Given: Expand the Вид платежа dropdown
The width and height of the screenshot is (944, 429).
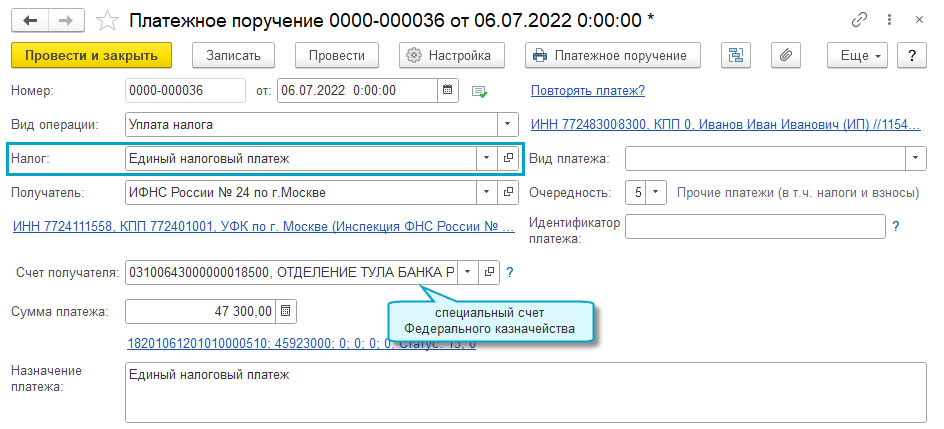Looking at the screenshot, I should click(915, 158).
